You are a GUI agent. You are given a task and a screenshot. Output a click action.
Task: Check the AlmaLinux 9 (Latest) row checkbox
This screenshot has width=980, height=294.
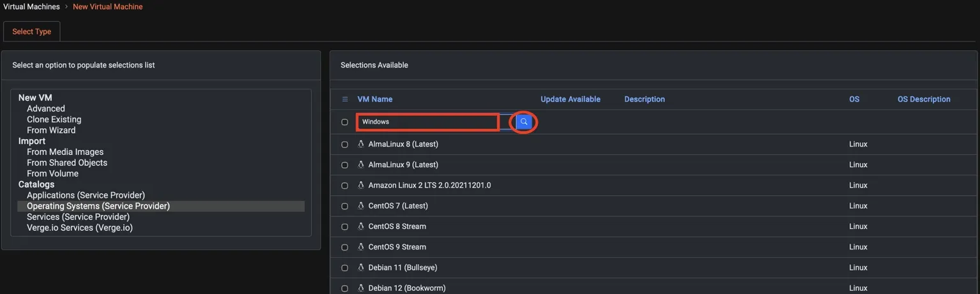click(x=345, y=165)
